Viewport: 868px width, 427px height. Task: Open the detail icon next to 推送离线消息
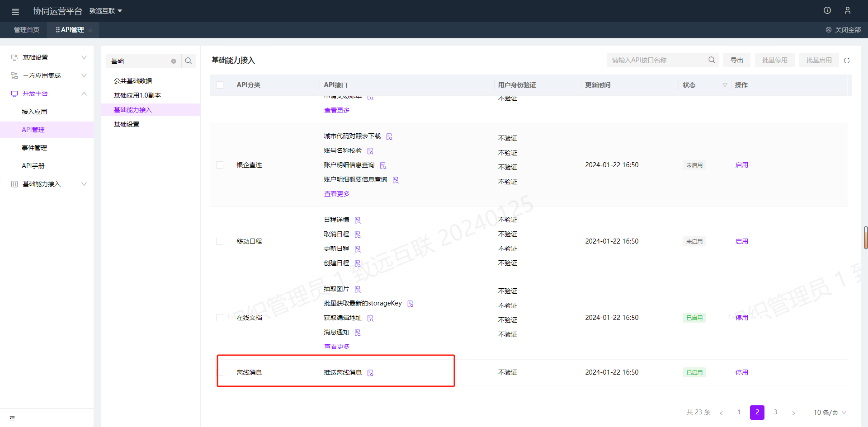click(370, 373)
